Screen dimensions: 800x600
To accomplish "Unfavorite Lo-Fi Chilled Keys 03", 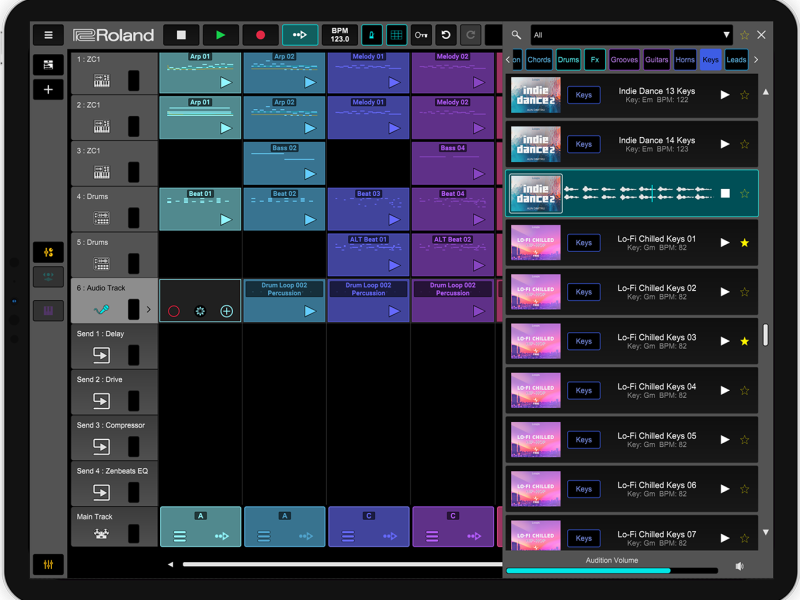I will pos(744,341).
